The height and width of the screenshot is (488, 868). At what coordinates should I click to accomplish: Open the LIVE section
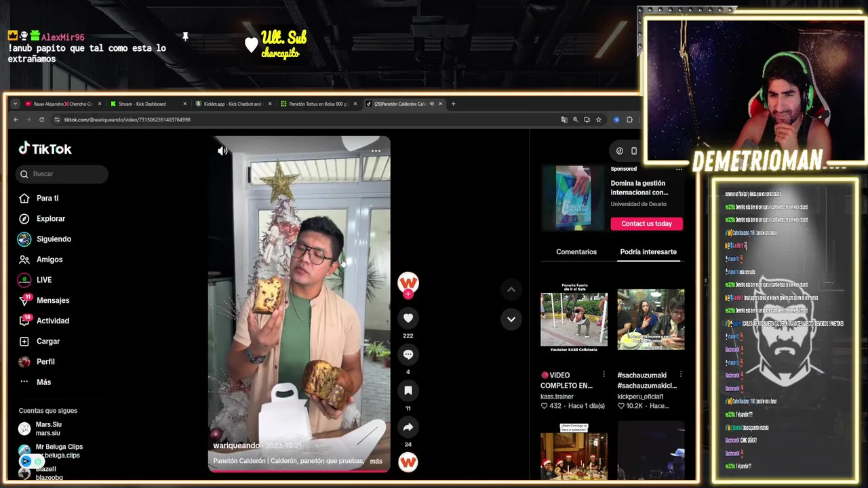[44, 279]
